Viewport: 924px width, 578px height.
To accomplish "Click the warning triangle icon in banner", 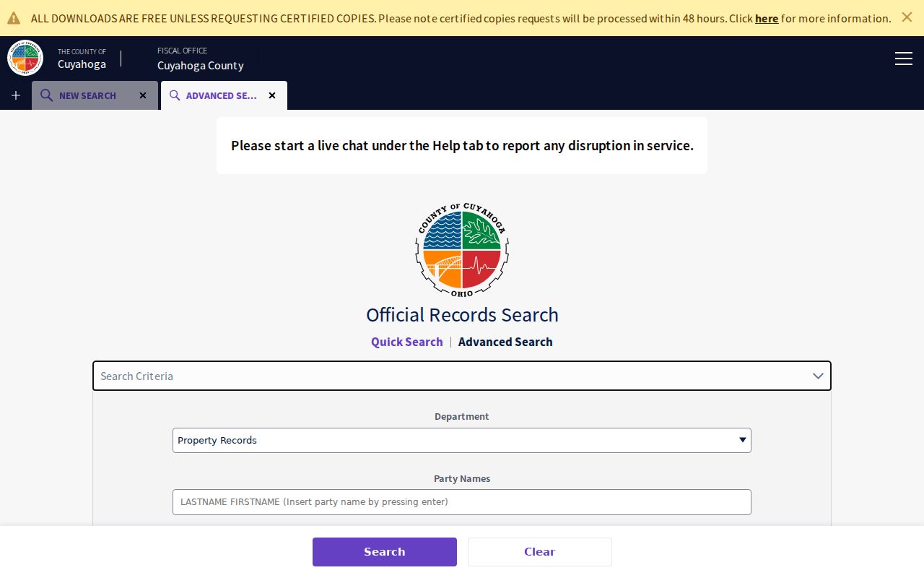I will tap(14, 18).
